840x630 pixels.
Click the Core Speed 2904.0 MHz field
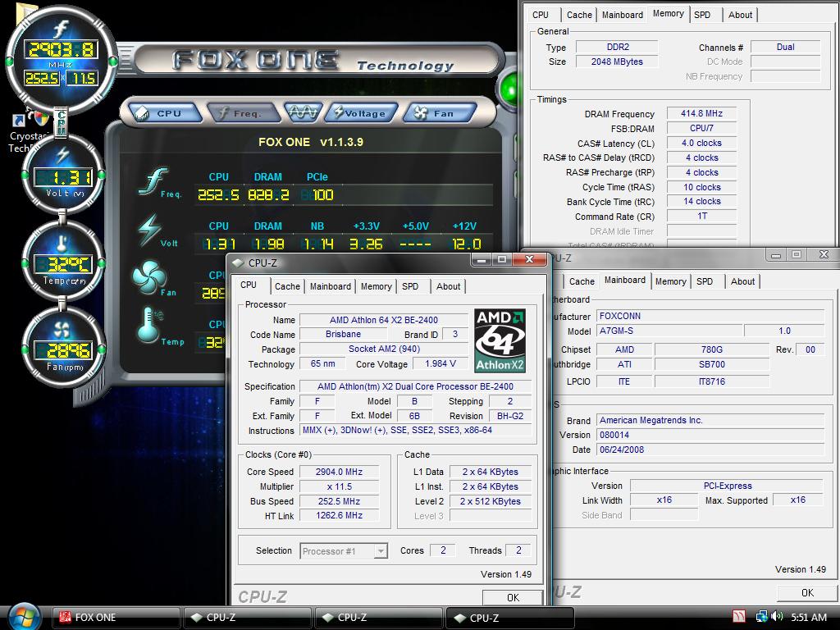click(x=339, y=472)
